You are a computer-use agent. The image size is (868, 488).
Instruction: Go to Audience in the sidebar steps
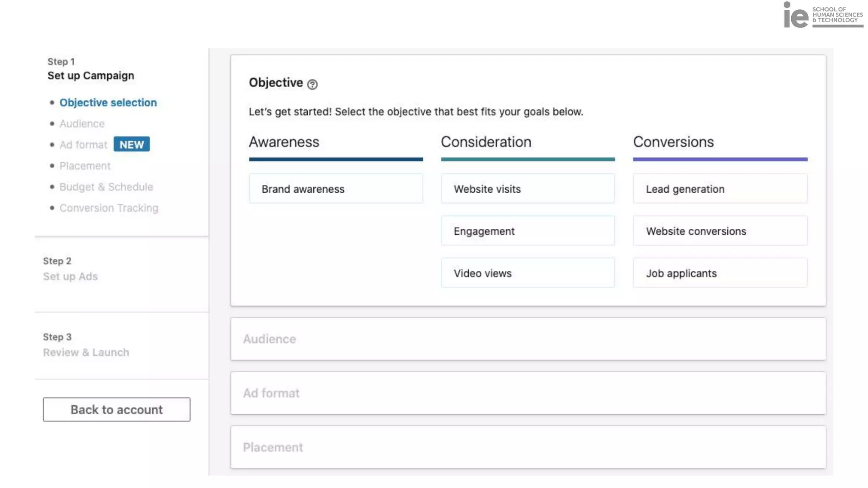click(82, 124)
